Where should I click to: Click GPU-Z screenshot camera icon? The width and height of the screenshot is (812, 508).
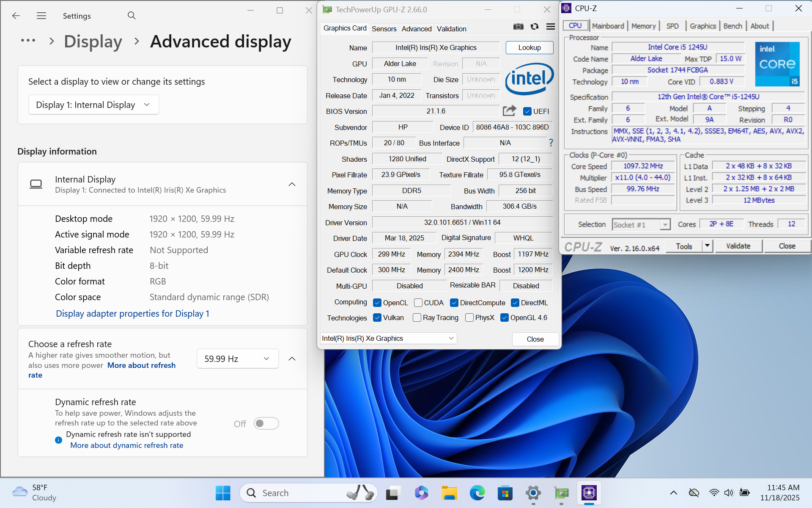pyautogui.click(x=518, y=27)
